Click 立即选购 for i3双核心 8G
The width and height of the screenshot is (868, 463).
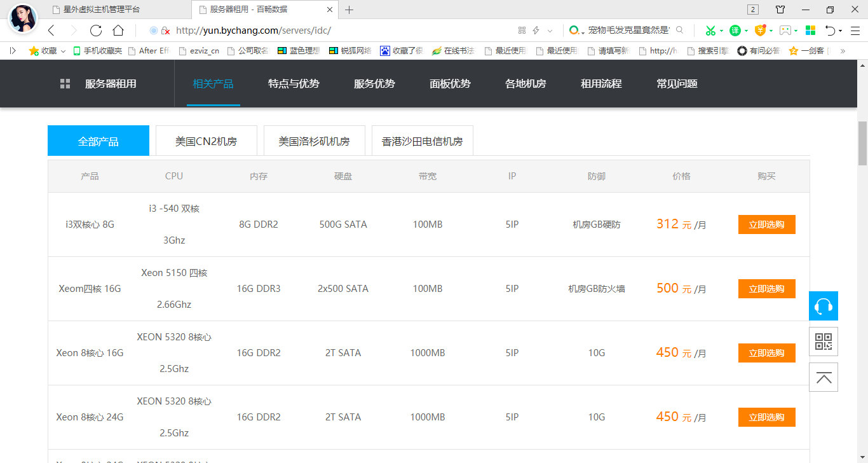click(x=766, y=225)
